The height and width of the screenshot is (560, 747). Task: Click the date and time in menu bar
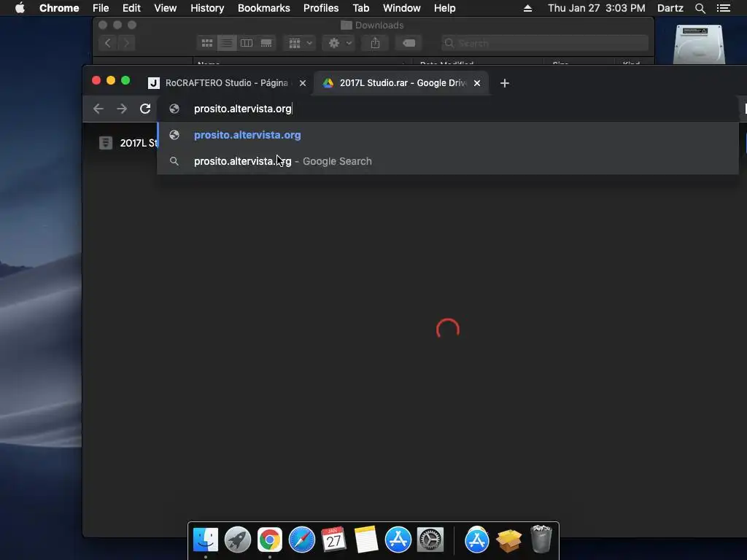pos(597,8)
